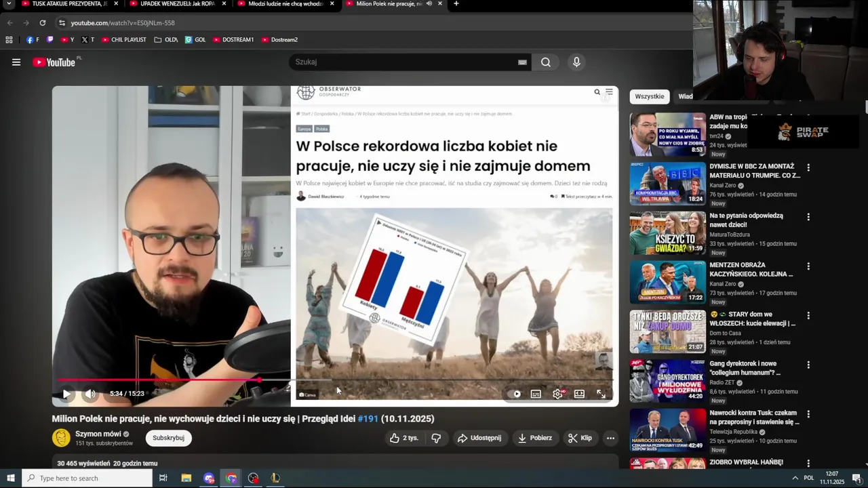
Task: Open the player settings gear
Action: (x=557, y=394)
